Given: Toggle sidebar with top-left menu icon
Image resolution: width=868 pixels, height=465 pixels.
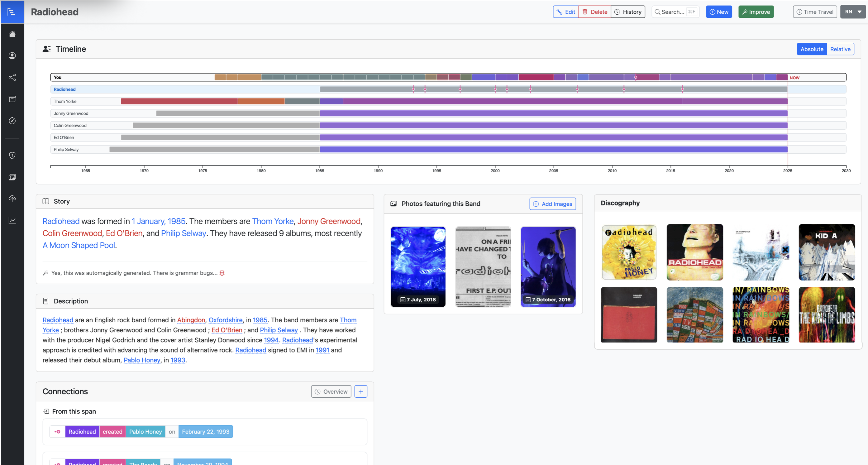Looking at the screenshot, I should point(12,12).
